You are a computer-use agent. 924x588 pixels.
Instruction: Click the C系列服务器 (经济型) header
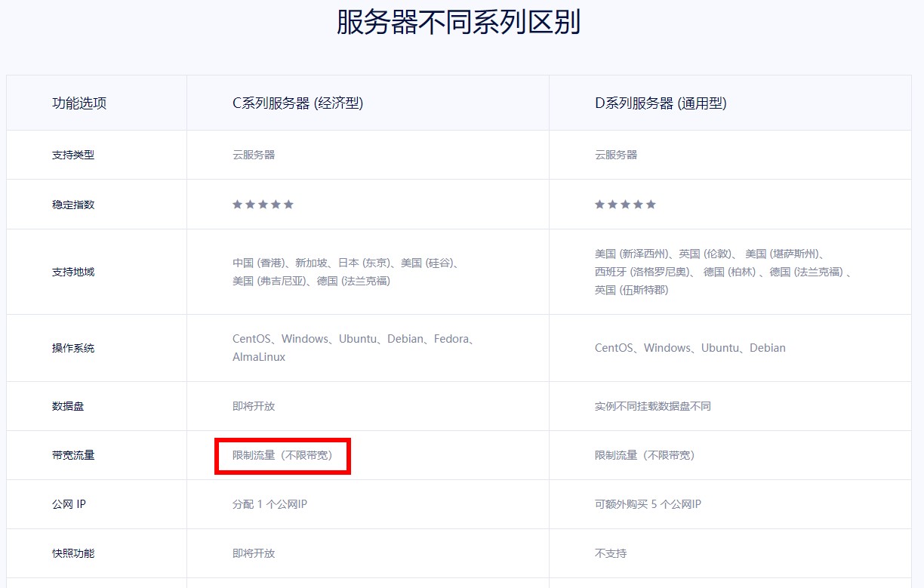click(297, 103)
